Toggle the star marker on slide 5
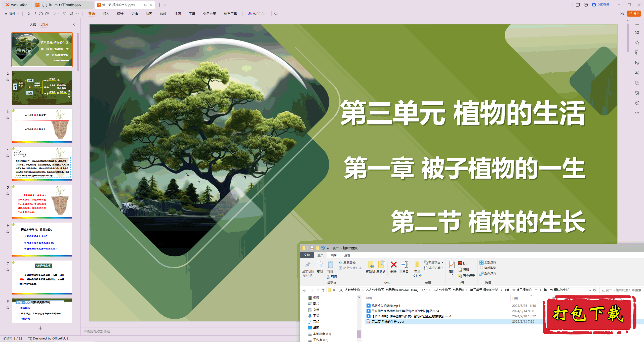The height and width of the screenshot is (342, 644). pyautogui.click(x=8, y=194)
